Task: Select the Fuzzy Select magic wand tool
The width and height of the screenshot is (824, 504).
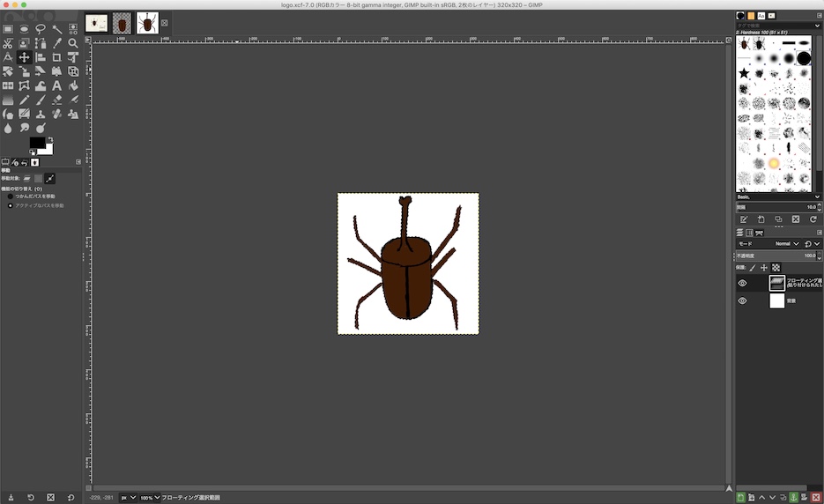Action: point(57,29)
